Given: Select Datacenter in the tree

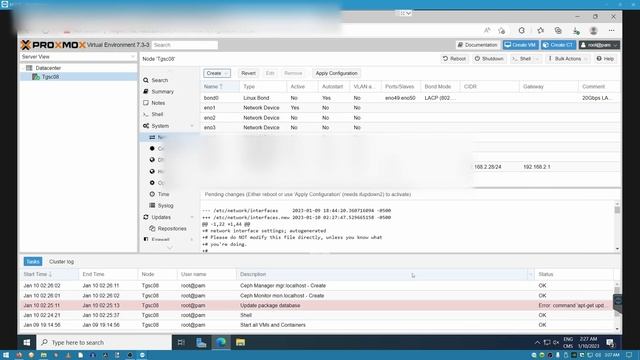Looking at the screenshot, I should click(48, 68).
